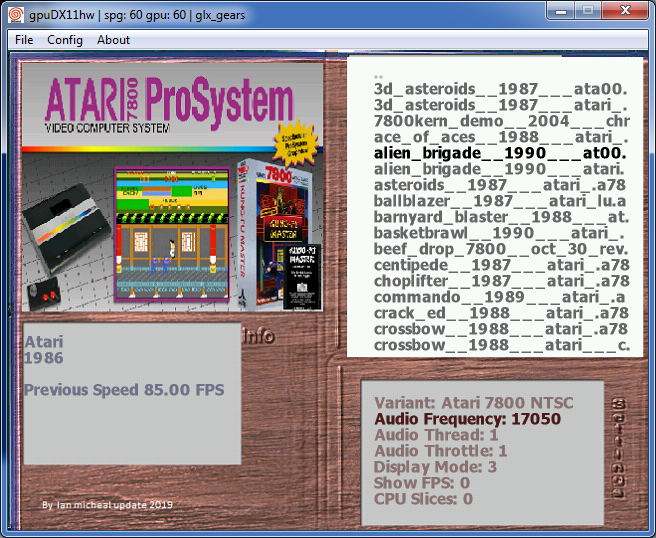
Task: Click the Show FPS: 0 setting
Action: point(422,483)
